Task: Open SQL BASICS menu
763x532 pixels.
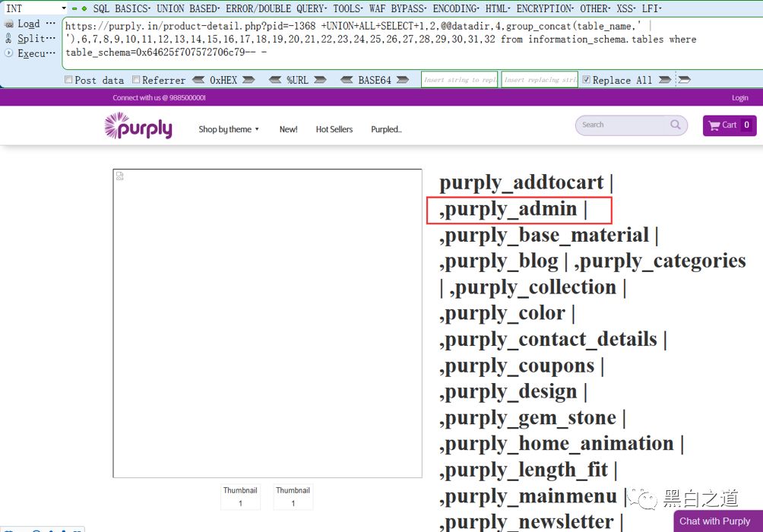Action: pos(122,9)
